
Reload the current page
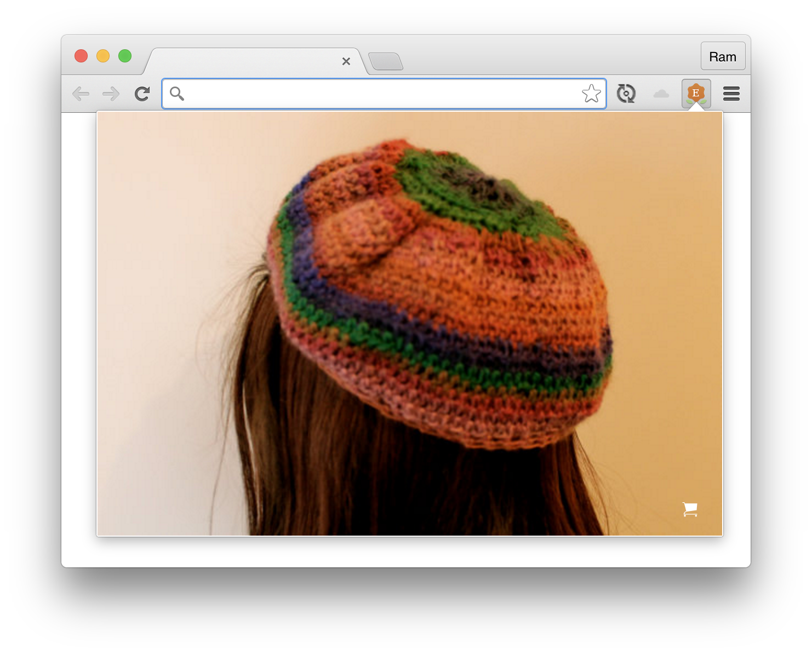(142, 94)
